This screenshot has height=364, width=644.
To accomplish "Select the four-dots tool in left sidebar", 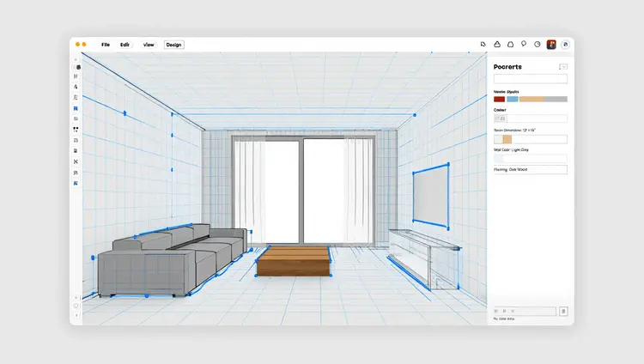I will point(76,129).
